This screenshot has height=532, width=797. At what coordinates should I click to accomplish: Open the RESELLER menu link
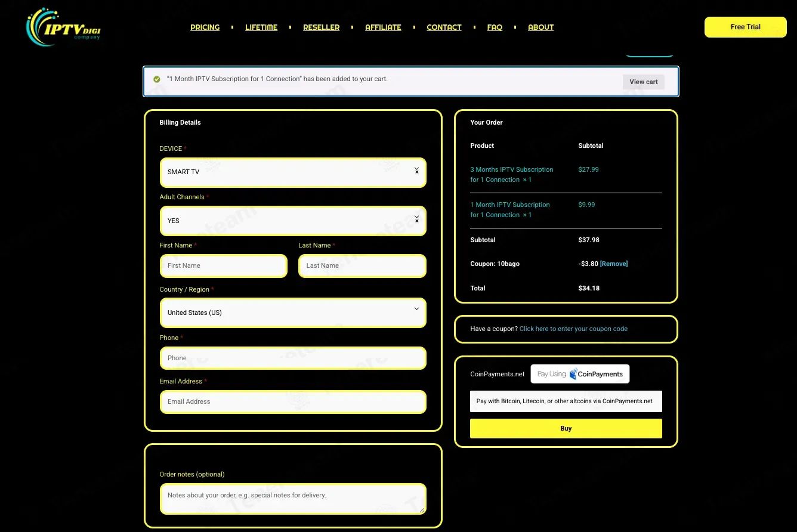(321, 27)
